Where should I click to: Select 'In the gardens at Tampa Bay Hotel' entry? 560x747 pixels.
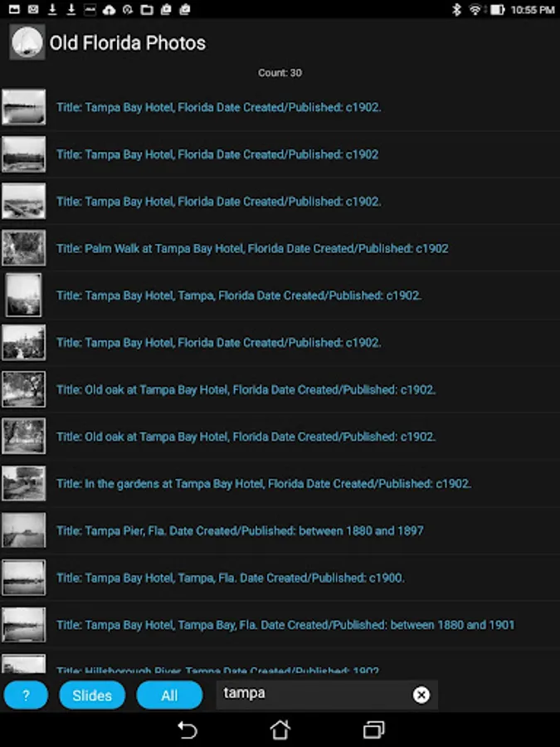263,484
